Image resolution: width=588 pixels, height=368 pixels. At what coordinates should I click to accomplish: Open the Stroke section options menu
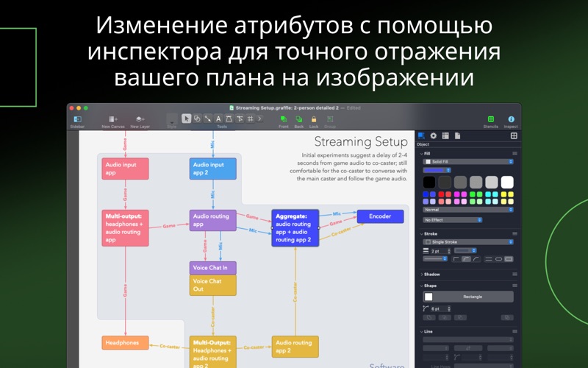tap(515, 234)
